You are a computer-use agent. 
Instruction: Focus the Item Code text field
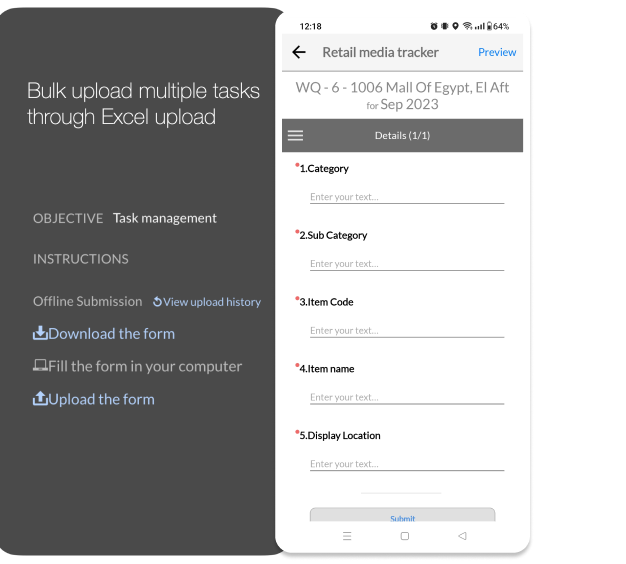click(407, 330)
